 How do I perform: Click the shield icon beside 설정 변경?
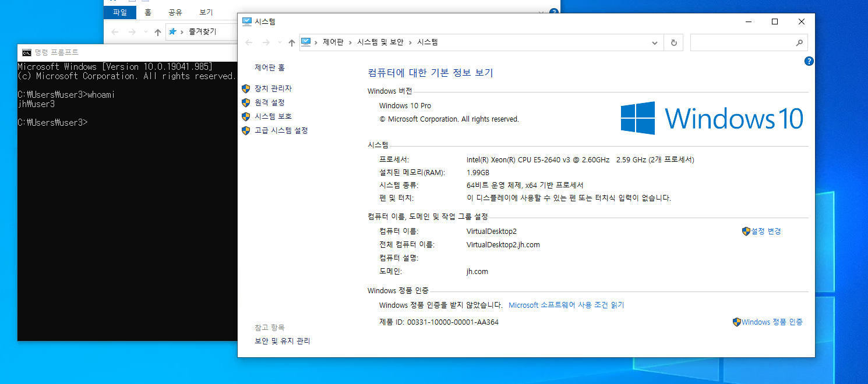click(746, 231)
